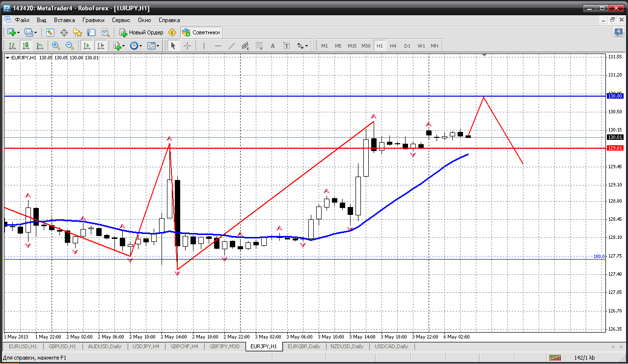Open the Strategy Tester icon
The height and width of the screenshot is (364, 628).
coord(105,32)
